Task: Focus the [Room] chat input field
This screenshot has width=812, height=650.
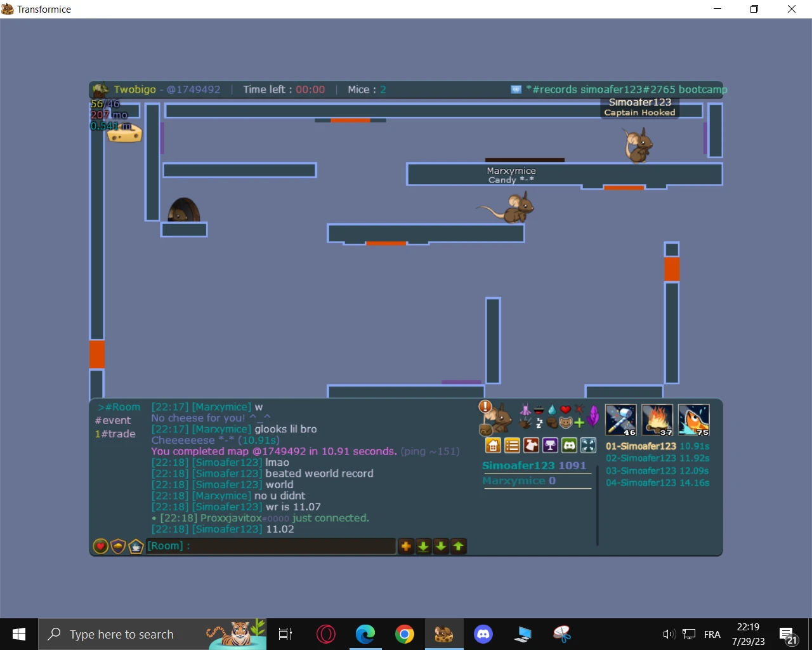Action: pos(271,546)
